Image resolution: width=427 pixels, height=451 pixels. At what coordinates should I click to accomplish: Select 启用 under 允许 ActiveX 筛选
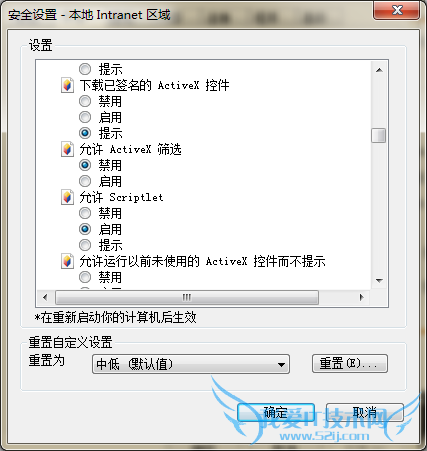coord(85,181)
